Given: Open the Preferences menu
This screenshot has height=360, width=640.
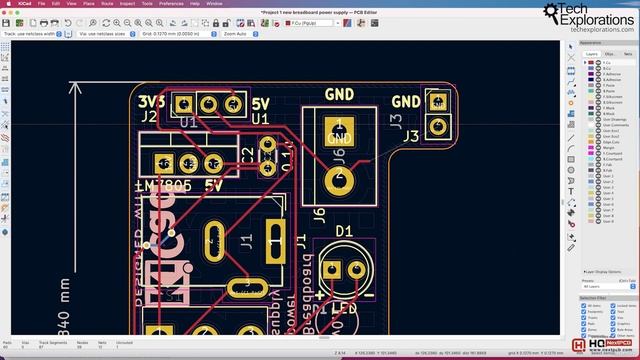Looking at the screenshot, I should (171, 4).
